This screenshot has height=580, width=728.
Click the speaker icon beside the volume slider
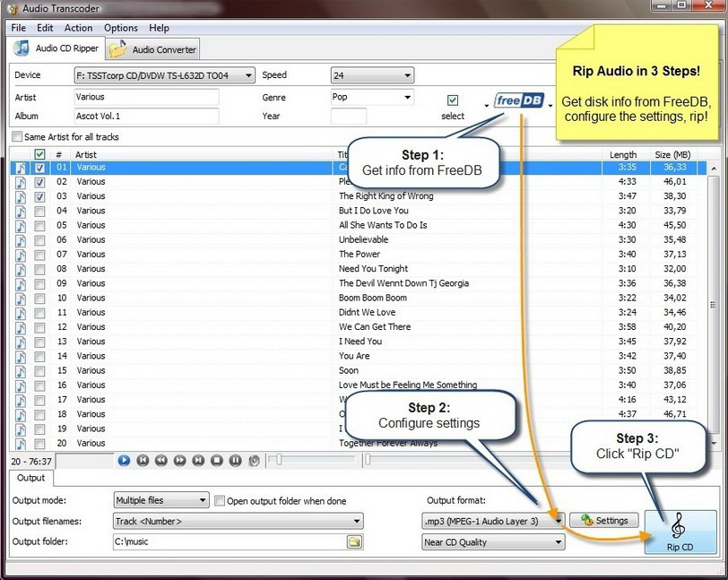254,461
